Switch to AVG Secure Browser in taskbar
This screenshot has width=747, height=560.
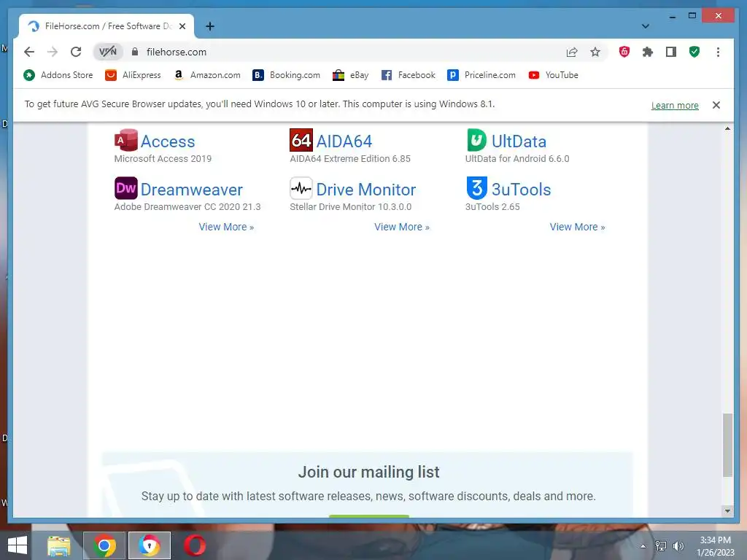149,545
